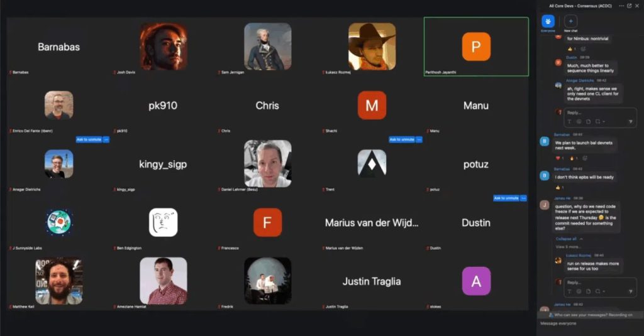644x336 pixels.
Task: Open chat panel more options (three dots)
Action: coord(621,6)
